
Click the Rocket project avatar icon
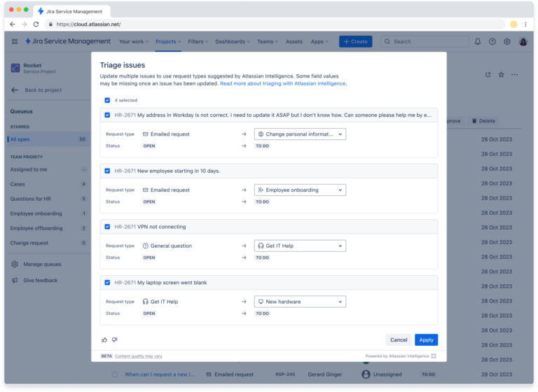pos(15,68)
